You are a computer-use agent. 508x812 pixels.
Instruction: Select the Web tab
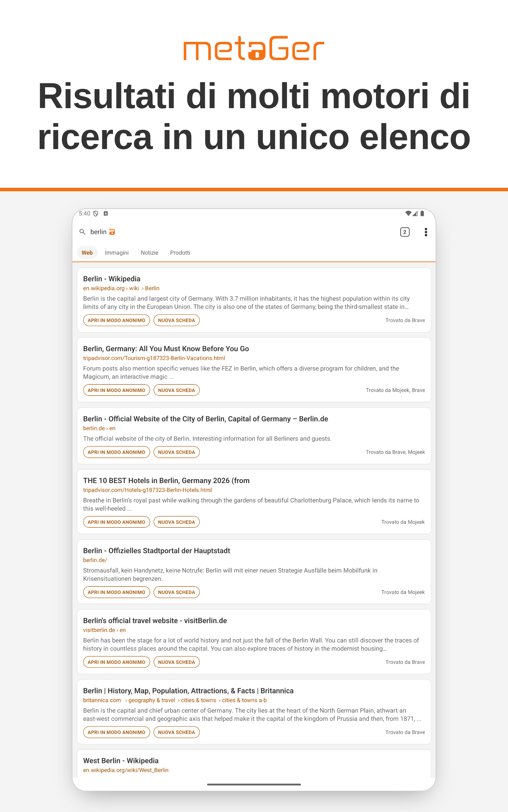[87, 253]
